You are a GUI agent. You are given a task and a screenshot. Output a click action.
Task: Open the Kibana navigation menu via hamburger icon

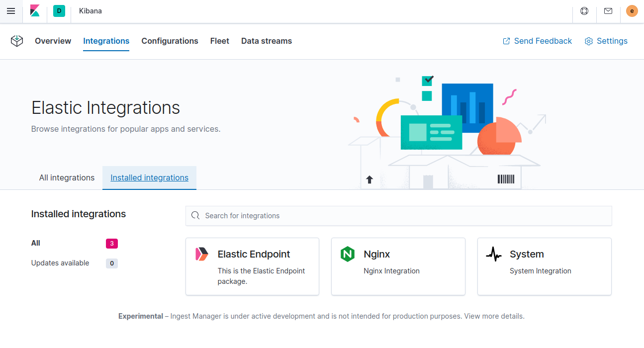(x=11, y=11)
